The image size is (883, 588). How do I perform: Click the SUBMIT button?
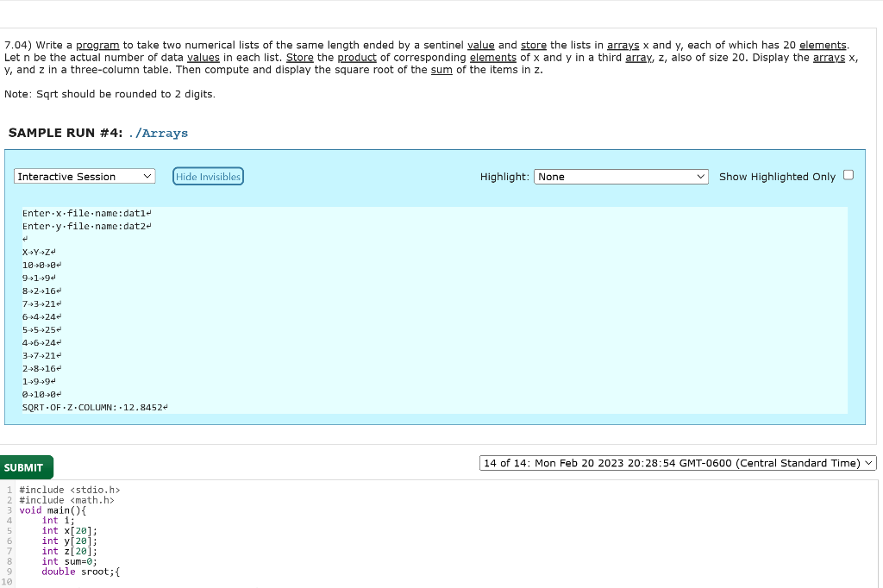pos(25,466)
